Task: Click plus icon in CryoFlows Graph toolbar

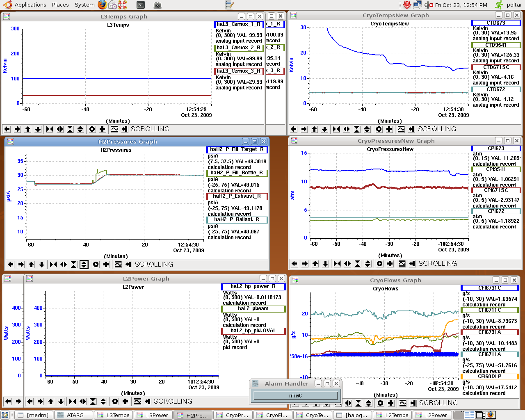Action: (390, 403)
